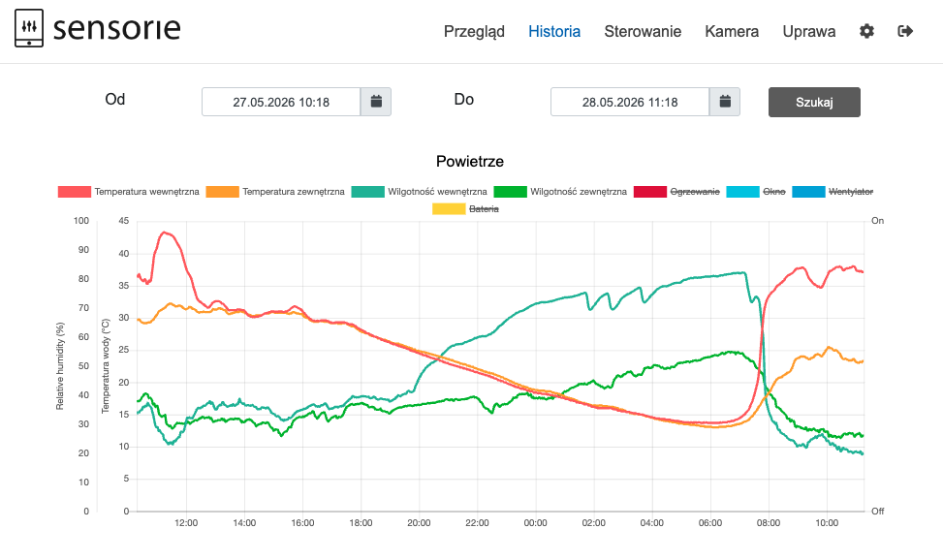This screenshot has width=943, height=560.
Task: Focus the Od date input field
Action: pos(281,102)
